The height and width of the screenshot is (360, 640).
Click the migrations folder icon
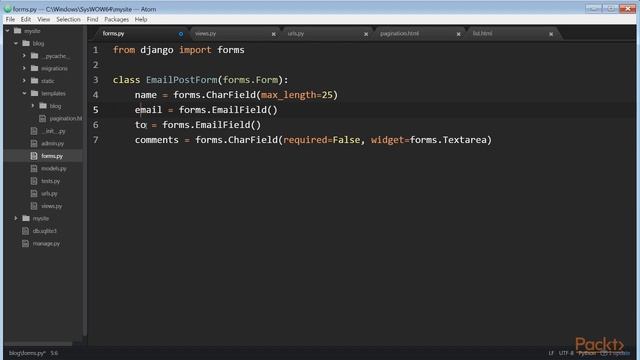[35, 68]
